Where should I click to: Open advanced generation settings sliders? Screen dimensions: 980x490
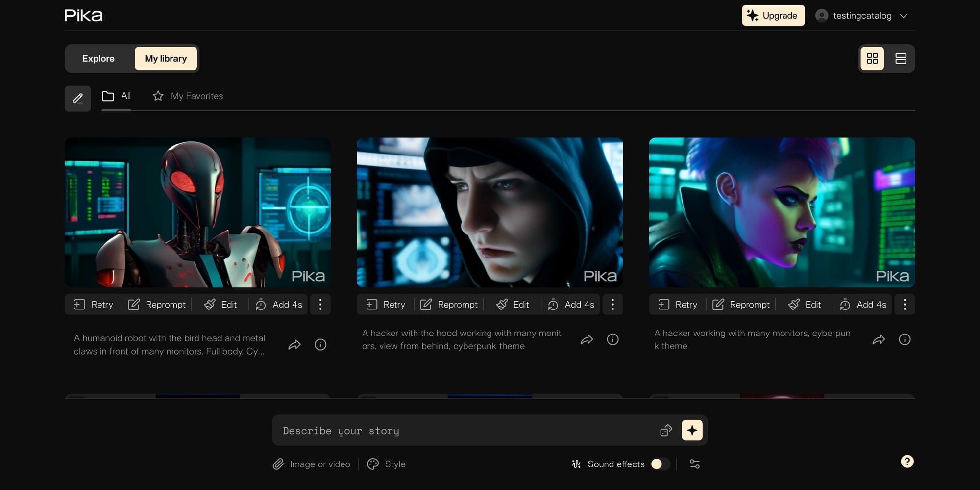click(x=694, y=464)
